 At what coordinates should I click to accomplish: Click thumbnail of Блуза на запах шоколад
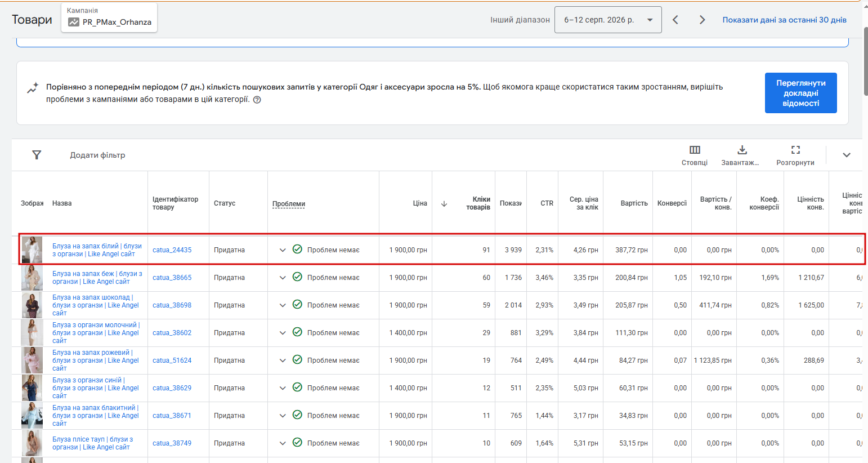(32, 305)
